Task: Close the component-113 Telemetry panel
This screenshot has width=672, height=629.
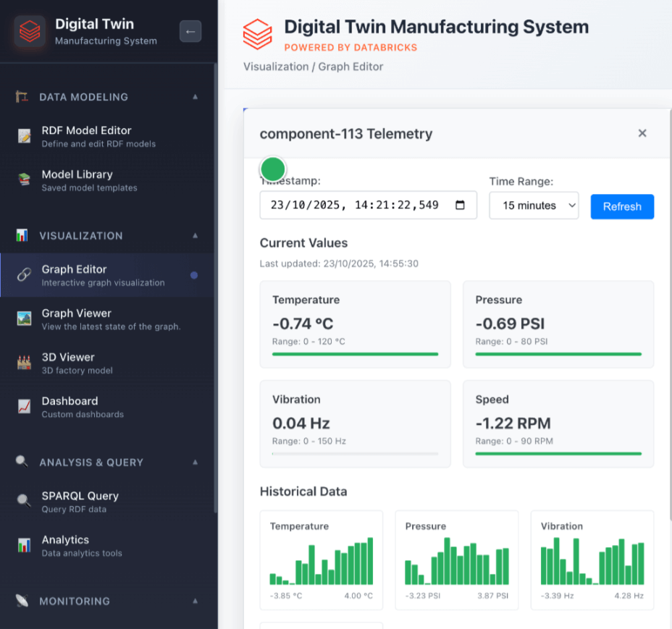Action: point(642,133)
